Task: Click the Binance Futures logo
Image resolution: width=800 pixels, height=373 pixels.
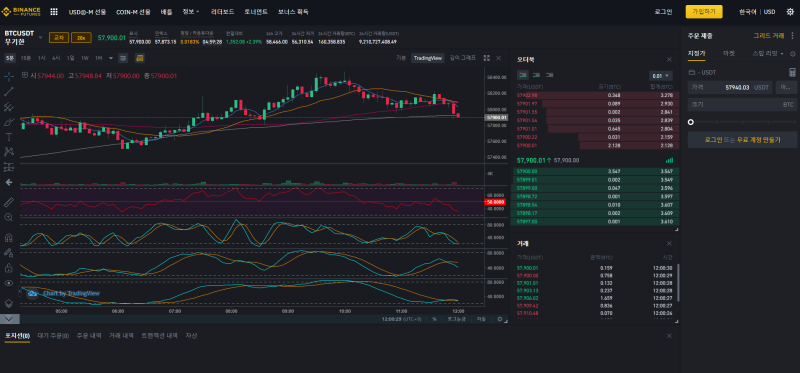Action: tap(22, 11)
